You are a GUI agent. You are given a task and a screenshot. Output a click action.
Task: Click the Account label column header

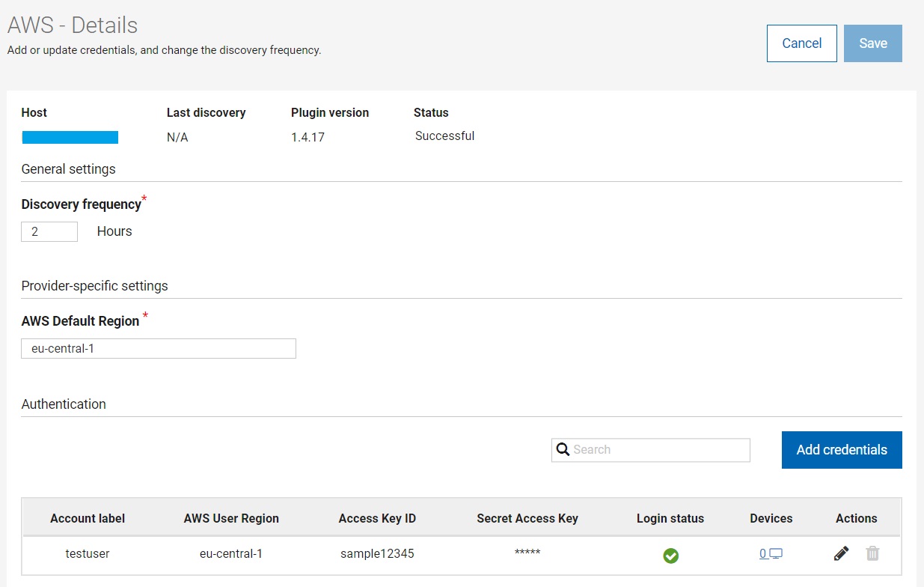point(88,518)
